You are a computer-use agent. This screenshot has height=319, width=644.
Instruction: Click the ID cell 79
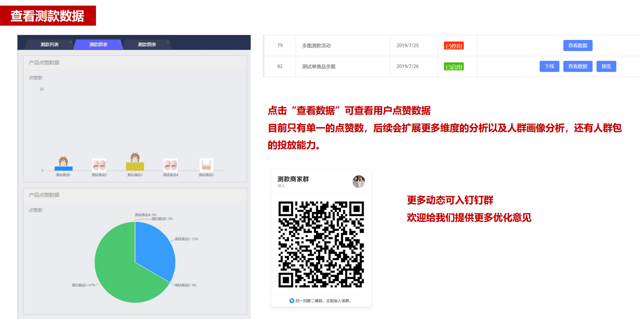click(280, 45)
